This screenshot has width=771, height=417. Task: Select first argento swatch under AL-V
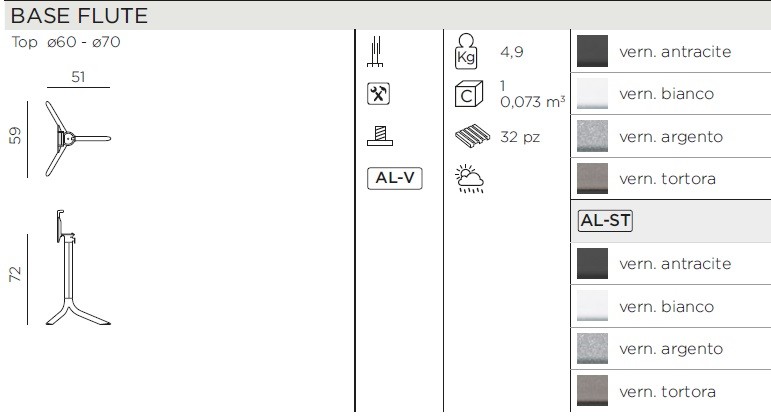[592, 136]
